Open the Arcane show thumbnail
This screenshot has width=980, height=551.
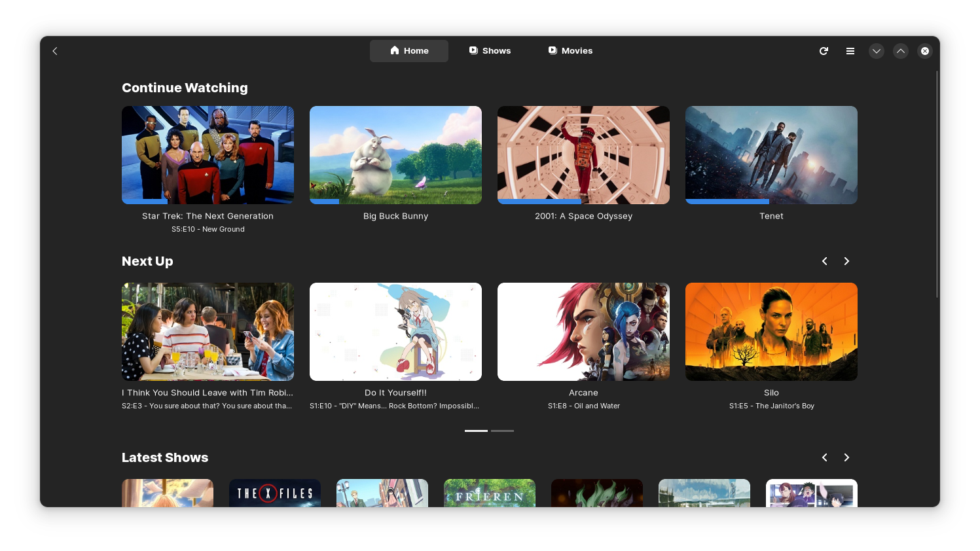[583, 332]
